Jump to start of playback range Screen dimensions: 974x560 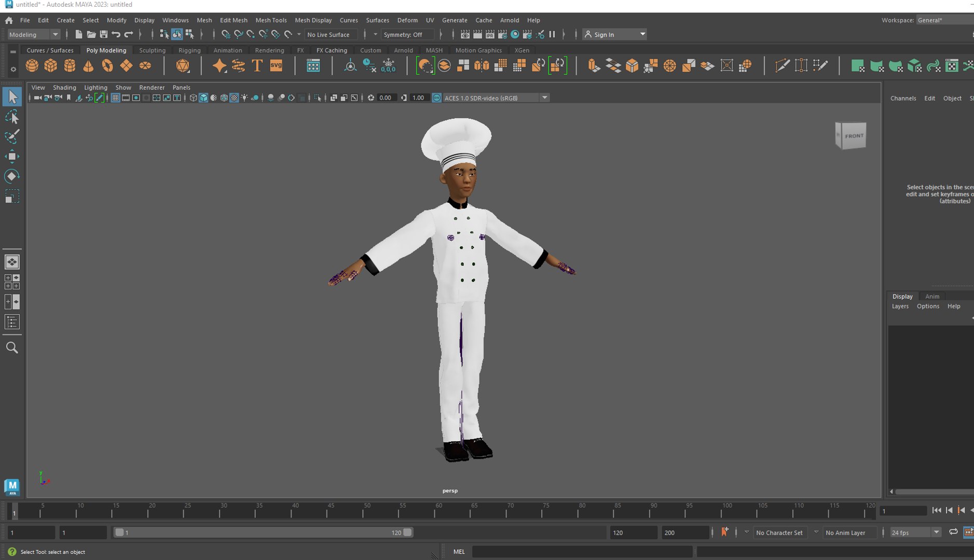pos(936,511)
